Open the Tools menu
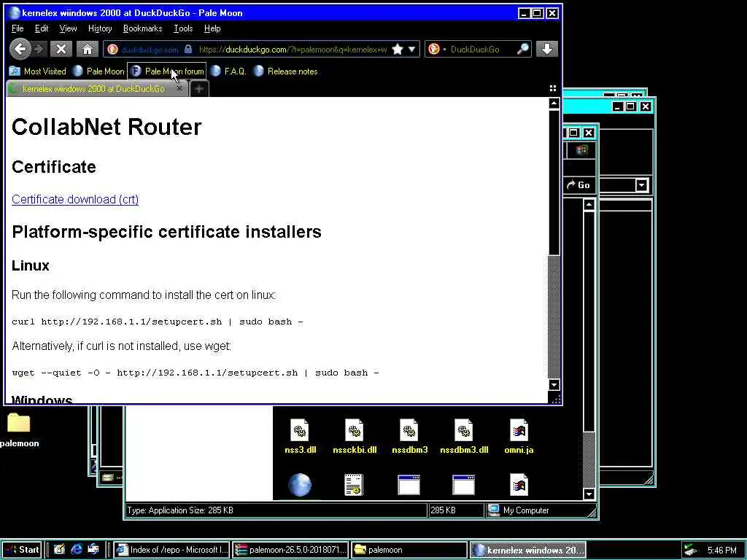747x560 pixels. (x=183, y=28)
